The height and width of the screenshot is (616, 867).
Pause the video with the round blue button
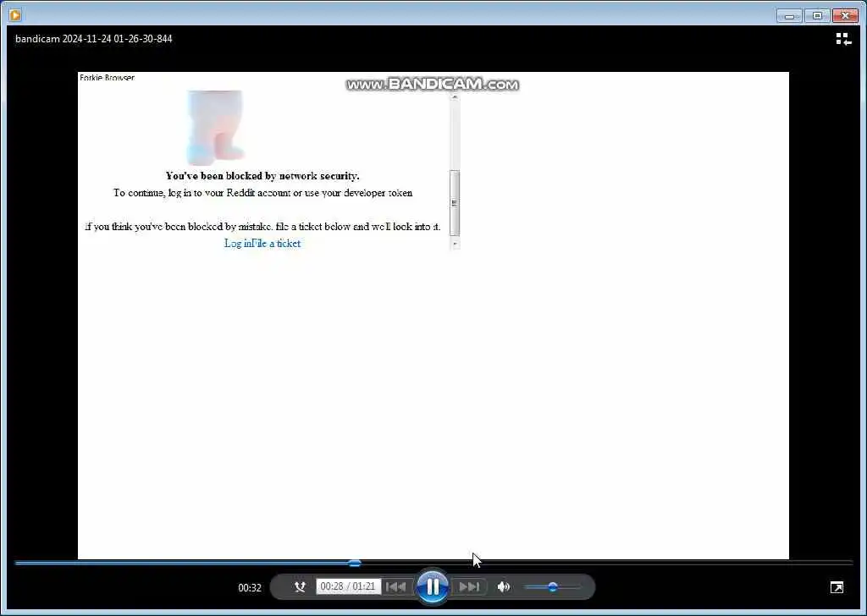pyautogui.click(x=433, y=586)
